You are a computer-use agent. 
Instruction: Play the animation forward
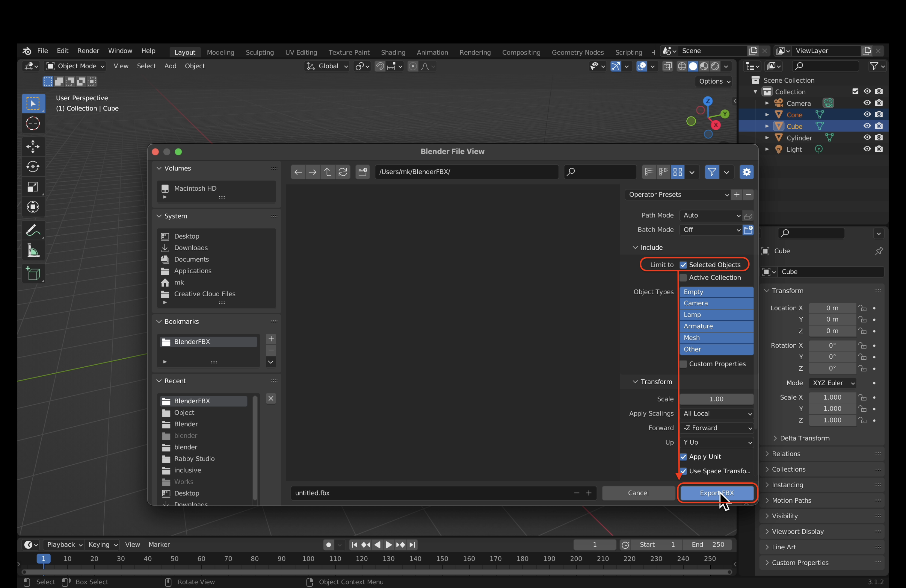pyautogui.click(x=389, y=545)
